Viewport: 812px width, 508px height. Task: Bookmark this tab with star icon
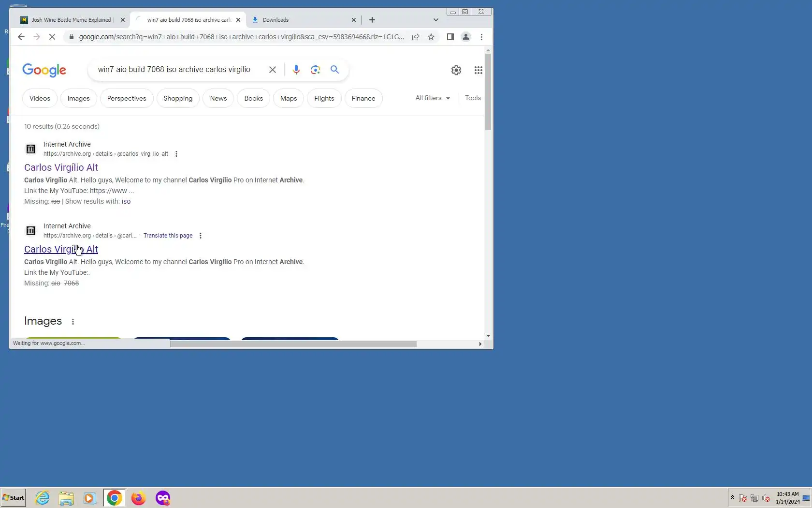431,37
